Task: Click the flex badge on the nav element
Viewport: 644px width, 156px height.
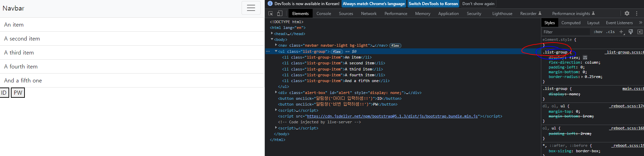Action: (395, 46)
